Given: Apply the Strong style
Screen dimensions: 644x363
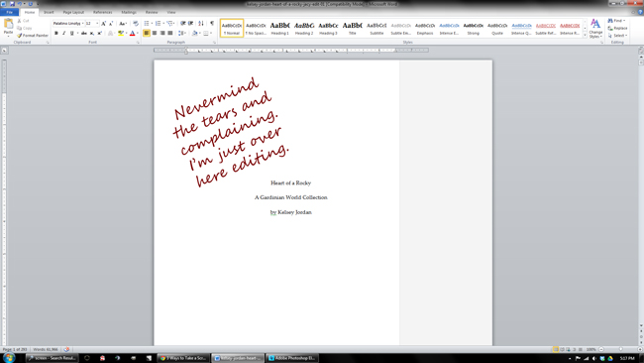Looking at the screenshot, I should coord(474,28).
